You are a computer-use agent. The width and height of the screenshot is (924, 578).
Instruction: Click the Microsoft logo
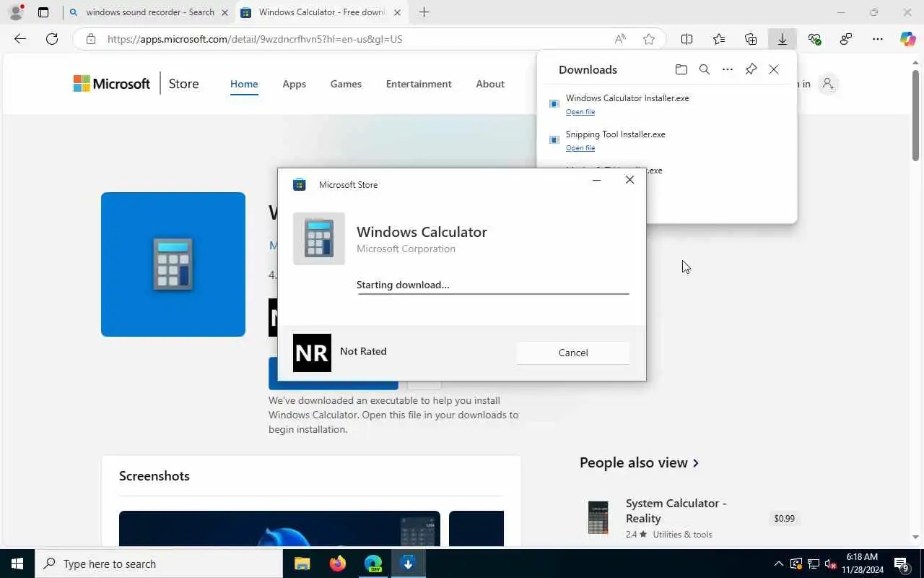pos(112,84)
